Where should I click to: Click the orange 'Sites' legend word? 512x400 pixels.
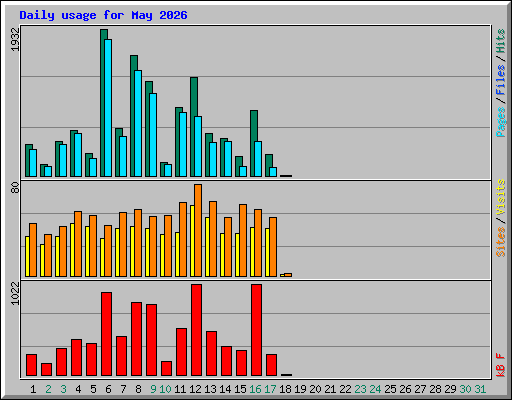click(x=500, y=242)
